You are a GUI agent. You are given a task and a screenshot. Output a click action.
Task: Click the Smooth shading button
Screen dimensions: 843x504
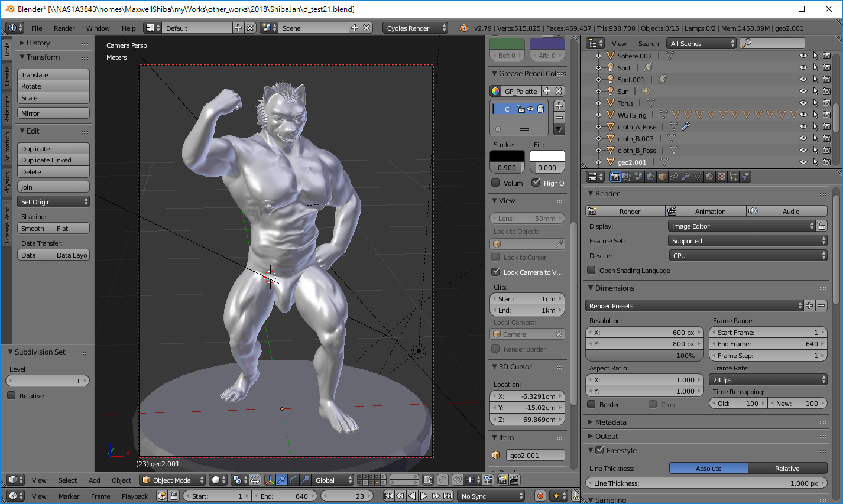pos(35,229)
